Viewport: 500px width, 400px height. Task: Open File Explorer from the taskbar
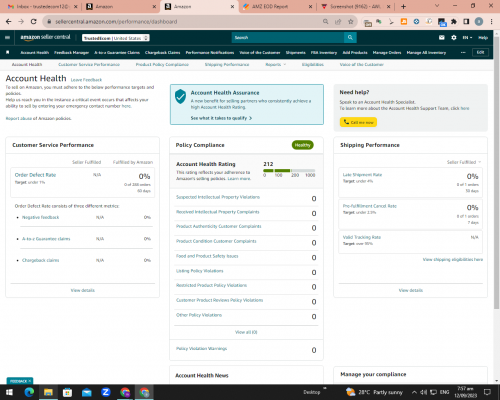click(x=48, y=392)
